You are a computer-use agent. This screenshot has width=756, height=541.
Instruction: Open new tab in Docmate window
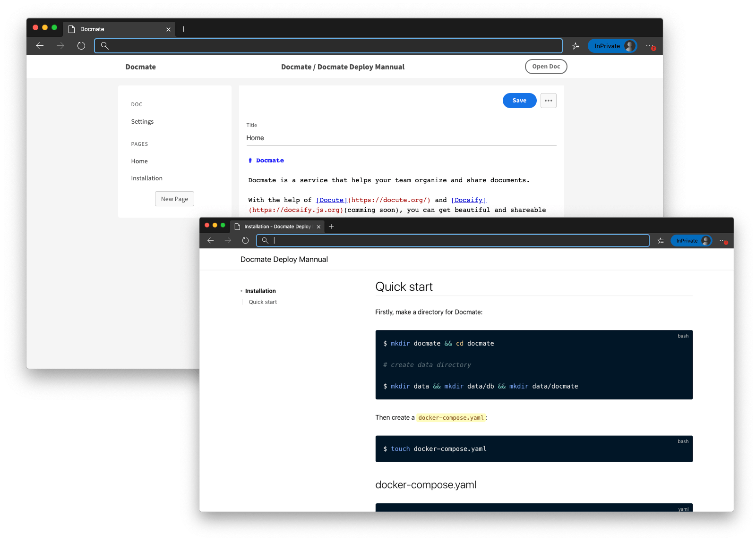[184, 29]
